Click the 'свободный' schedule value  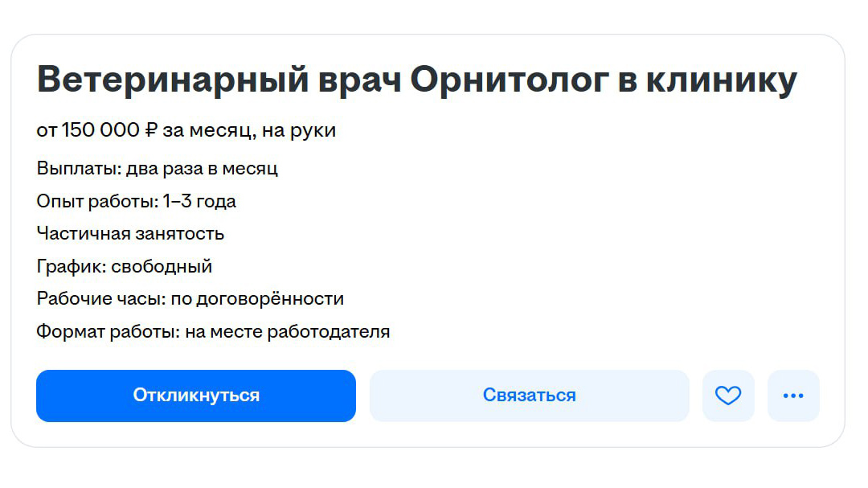[x=162, y=266]
